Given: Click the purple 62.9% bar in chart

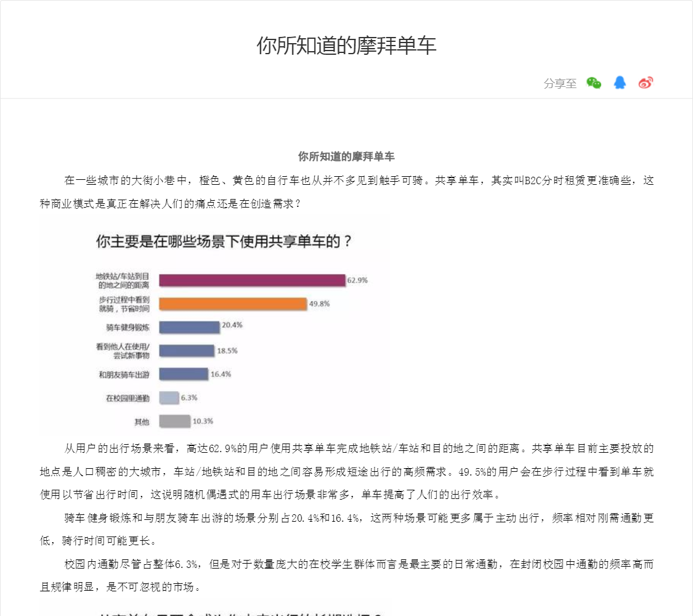Looking at the screenshot, I should click(x=252, y=280).
